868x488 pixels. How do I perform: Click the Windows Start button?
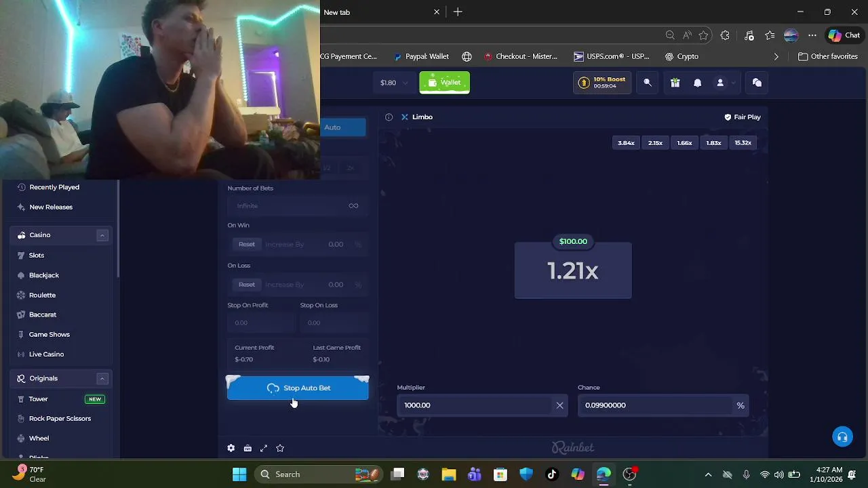tap(239, 474)
